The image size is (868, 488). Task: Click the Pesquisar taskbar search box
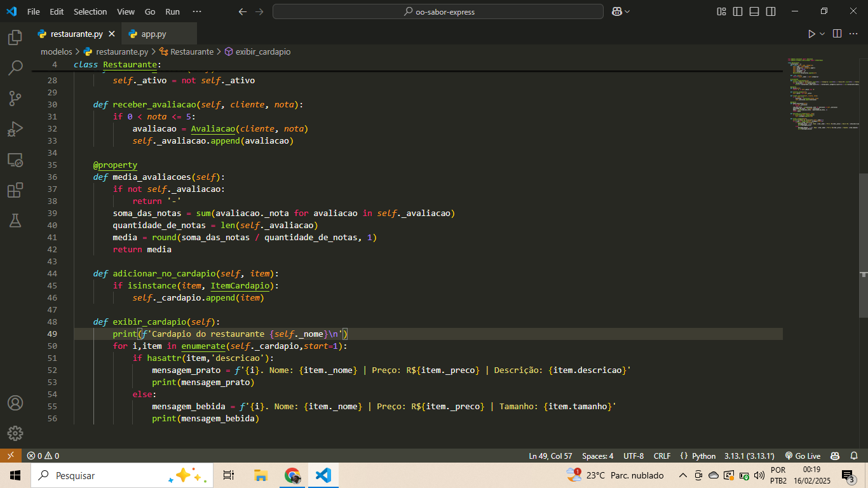(121, 475)
